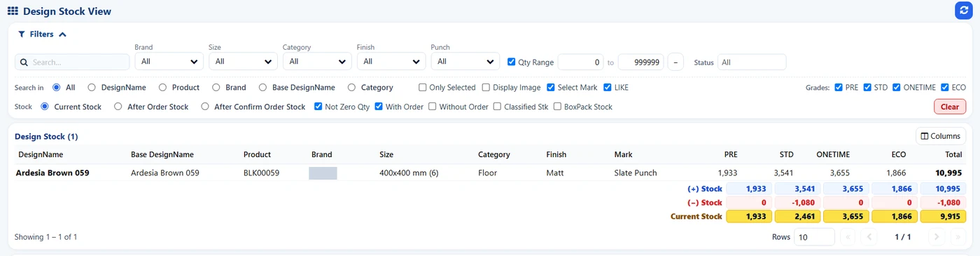Viewport: 980px width, 256px height.
Task: Click the funnel Filters icon
Action: point(22,34)
